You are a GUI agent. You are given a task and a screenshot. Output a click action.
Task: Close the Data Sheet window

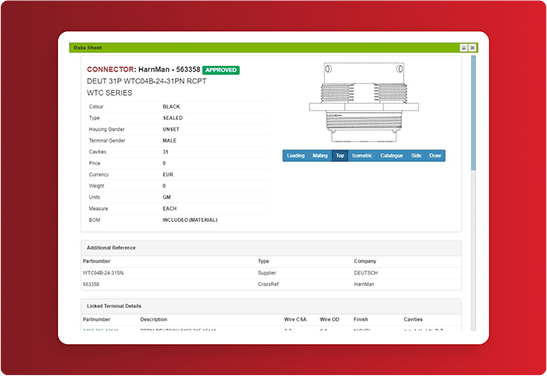(472, 48)
